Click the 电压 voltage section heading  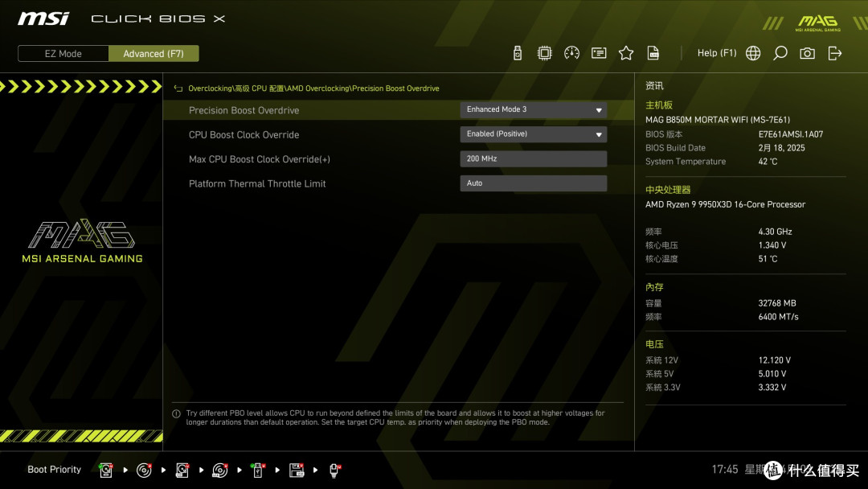[x=654, y=344]
